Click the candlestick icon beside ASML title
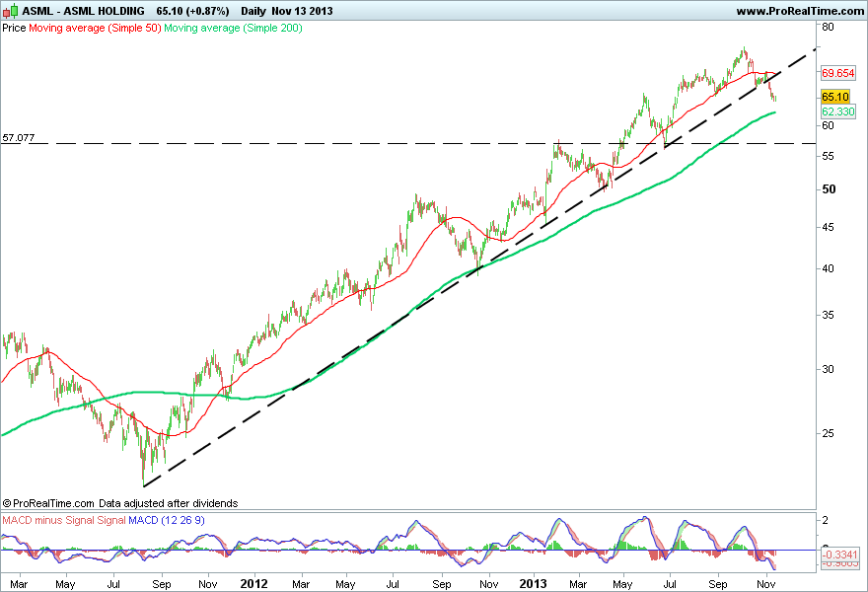Image resolution: width=868 pixels, height=592 pixels. pos(10,11)
